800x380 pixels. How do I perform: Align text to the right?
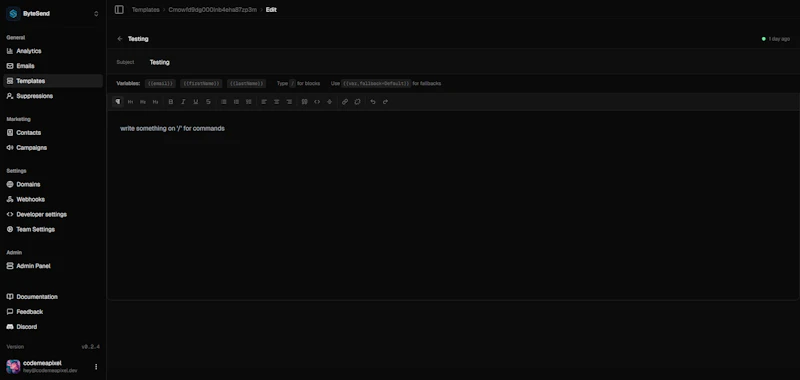pos(289,102)
